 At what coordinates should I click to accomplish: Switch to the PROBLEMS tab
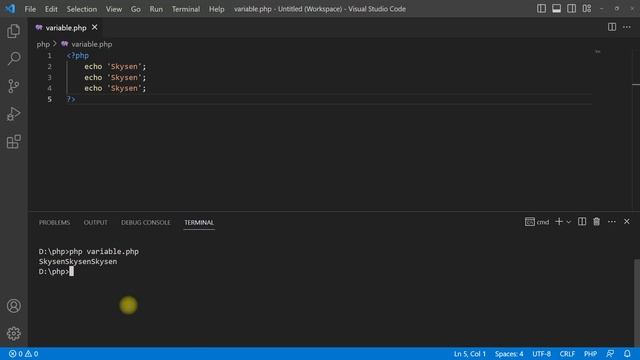pos(54,222)
